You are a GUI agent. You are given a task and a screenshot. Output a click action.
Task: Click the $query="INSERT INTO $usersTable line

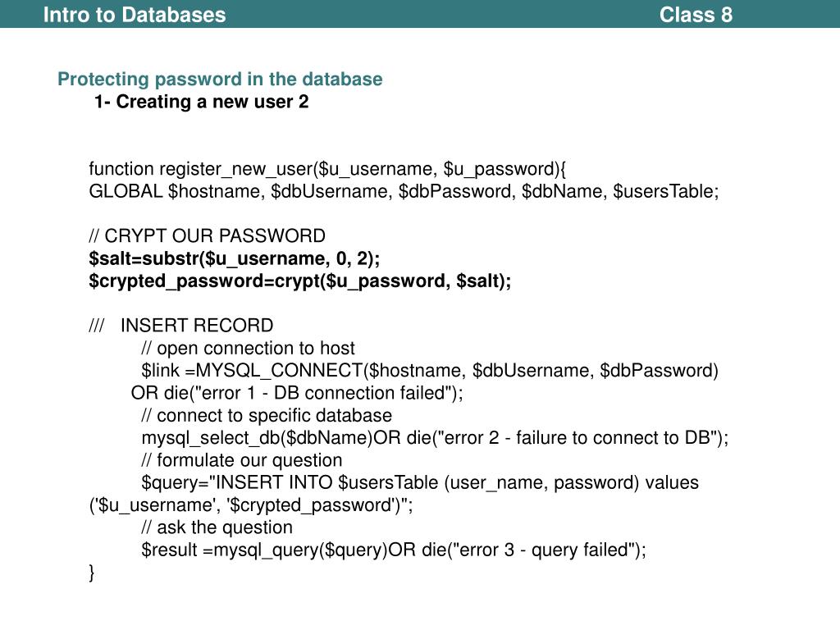tap(420, 483)
